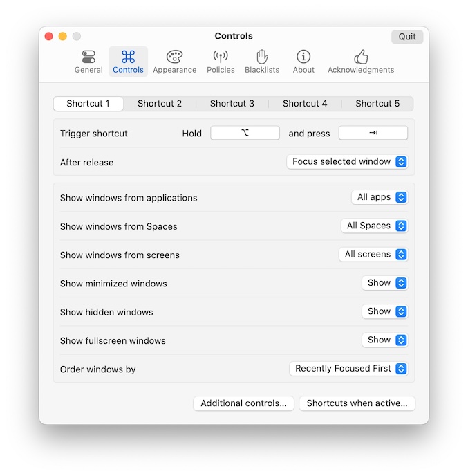468x476 pixels.
Task: Click the Additional controls… button
Action: [243, 403]
